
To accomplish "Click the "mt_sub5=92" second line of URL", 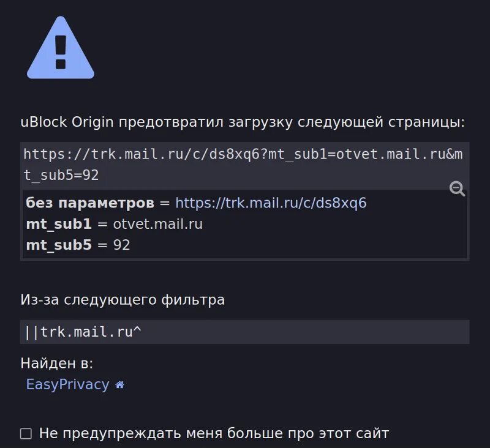I will coord(61,176).
